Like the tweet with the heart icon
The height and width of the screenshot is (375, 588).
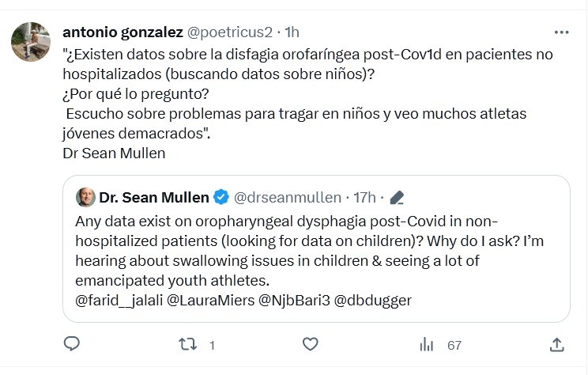pyautogui.click(x=311, y=343)
